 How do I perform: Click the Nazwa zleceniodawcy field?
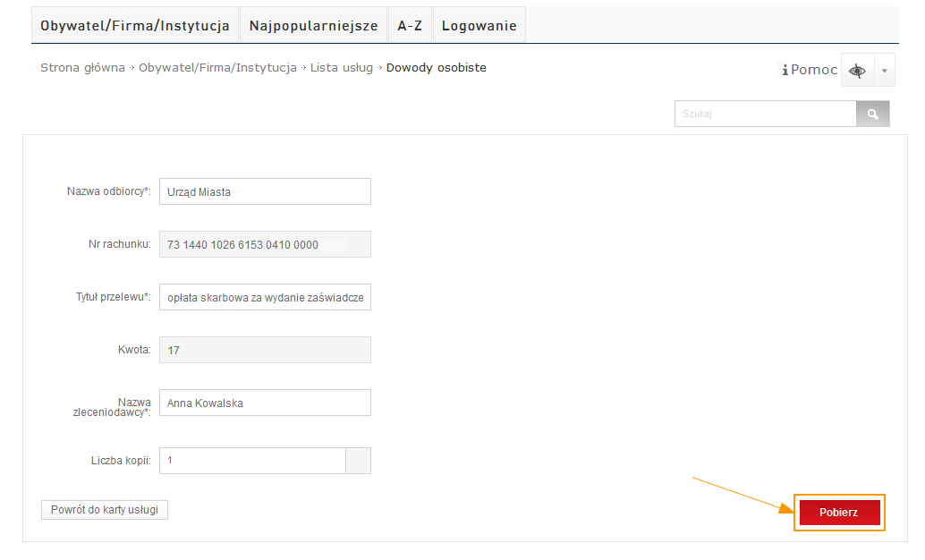pyautogui.click(x=264, y=403)
